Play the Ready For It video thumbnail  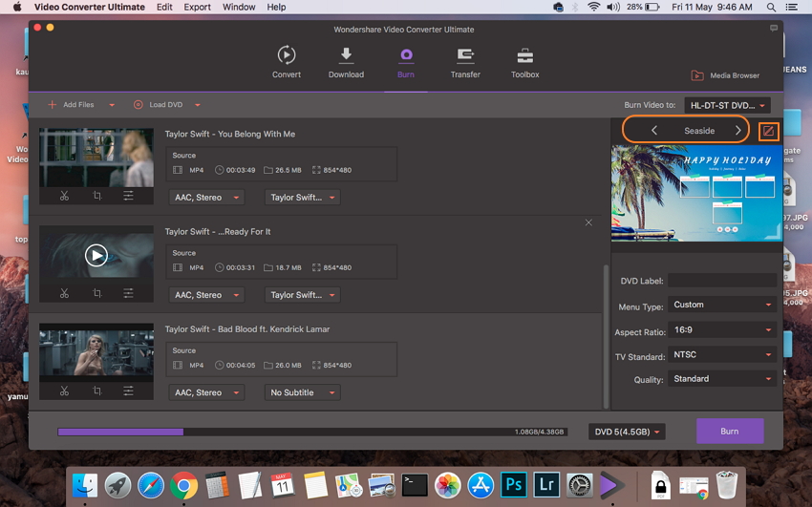[96, 255]
